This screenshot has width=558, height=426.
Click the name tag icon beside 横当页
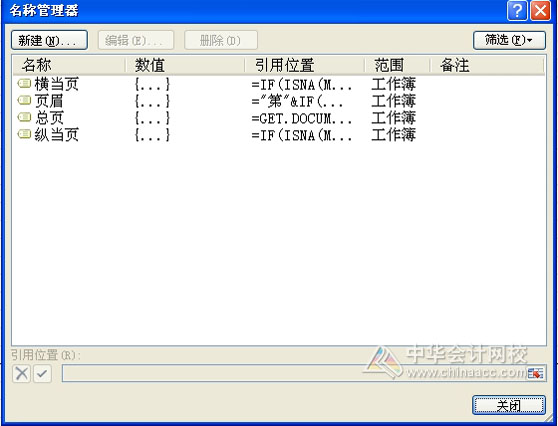tap(24, 84)
